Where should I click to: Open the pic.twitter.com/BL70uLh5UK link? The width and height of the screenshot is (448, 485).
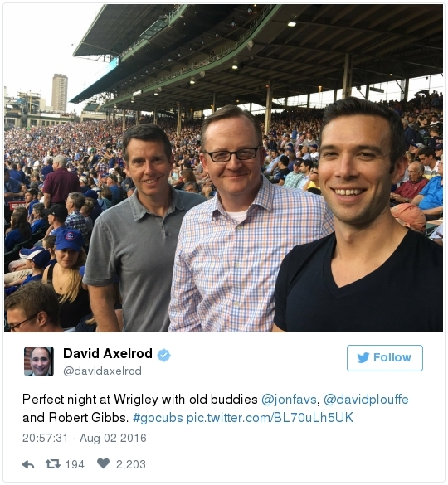270,418
